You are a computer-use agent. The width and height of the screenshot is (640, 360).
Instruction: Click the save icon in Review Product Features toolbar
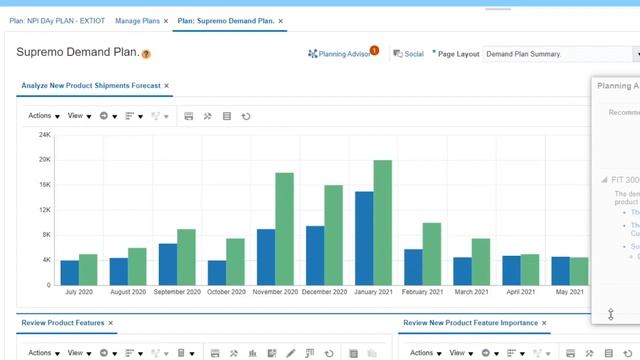tap(215, 353)
